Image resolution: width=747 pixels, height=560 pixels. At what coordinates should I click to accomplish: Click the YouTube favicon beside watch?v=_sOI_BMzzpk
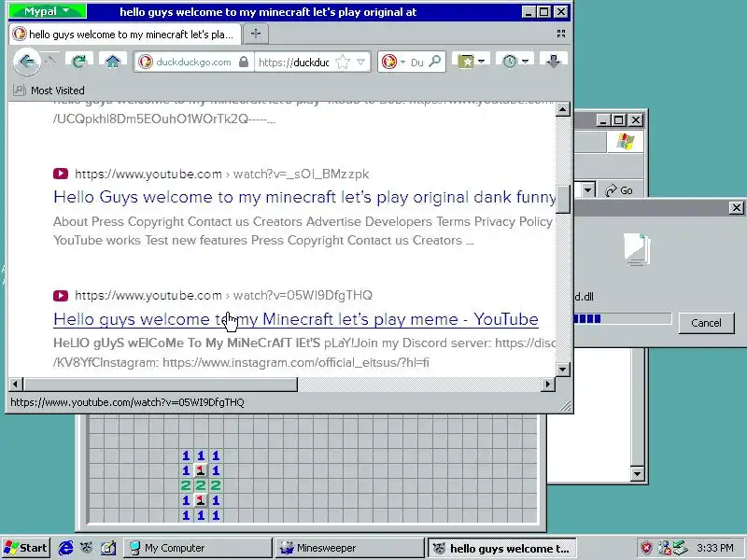pos(61,174)
